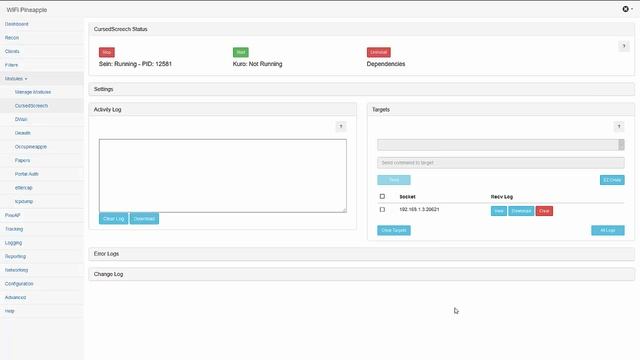Viewport: 640px width, 360px height.
Task: Open the target selection dropdown
Action: click(x=501, y=144)
